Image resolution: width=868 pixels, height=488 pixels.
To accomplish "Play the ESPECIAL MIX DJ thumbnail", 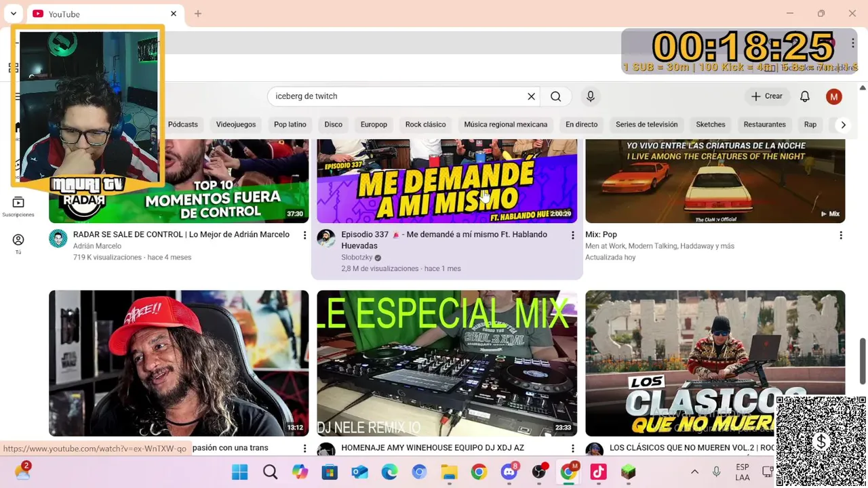I will (447, 363).
